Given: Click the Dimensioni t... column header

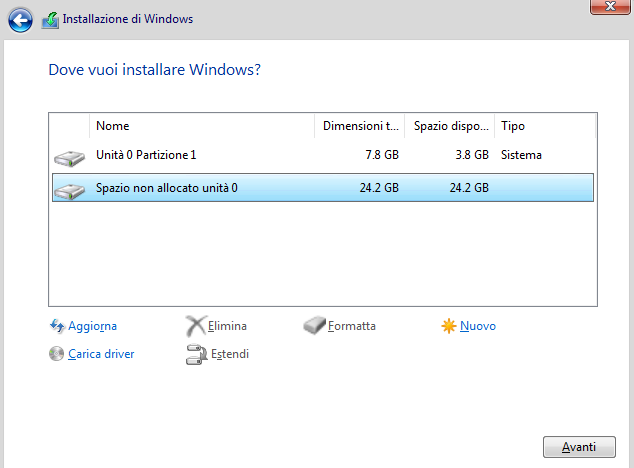Looking at the screenshot, I should [x=359, y=126].
